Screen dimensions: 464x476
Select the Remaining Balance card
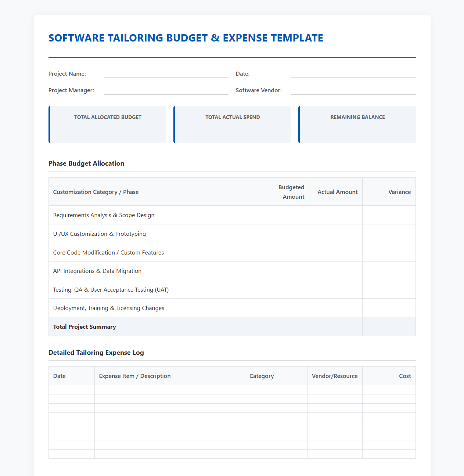pyautogui.click(x=357, y=125)
